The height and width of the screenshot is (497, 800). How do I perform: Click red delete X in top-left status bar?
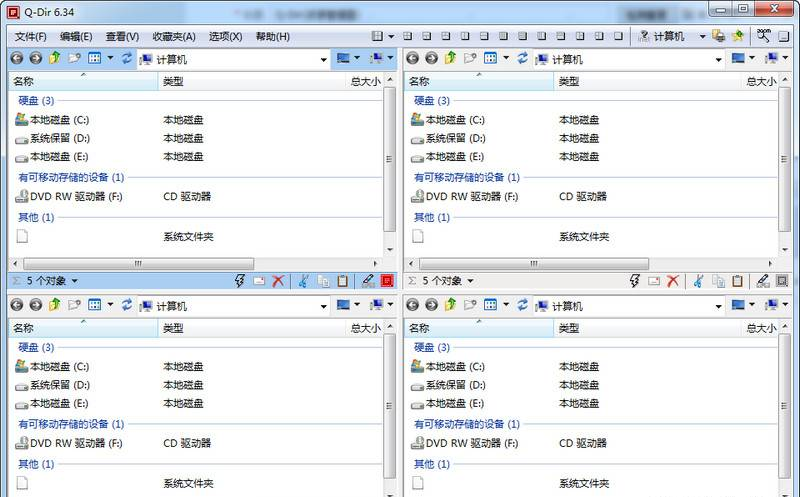[278, 282]
